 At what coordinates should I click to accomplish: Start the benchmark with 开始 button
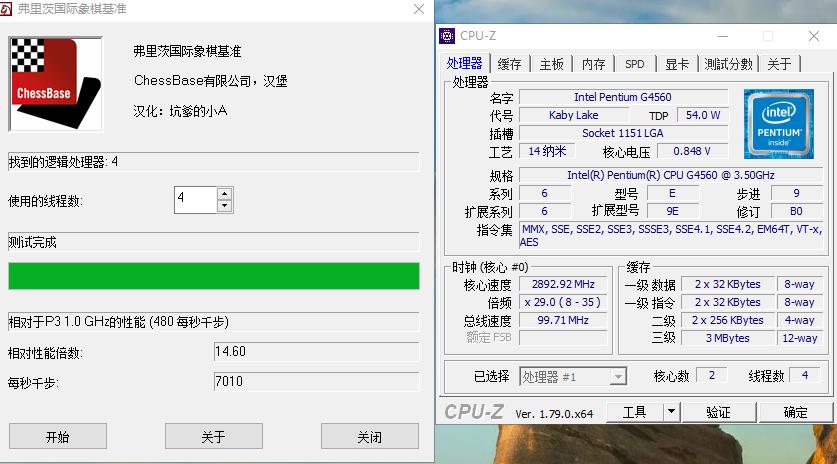point(58,436)
